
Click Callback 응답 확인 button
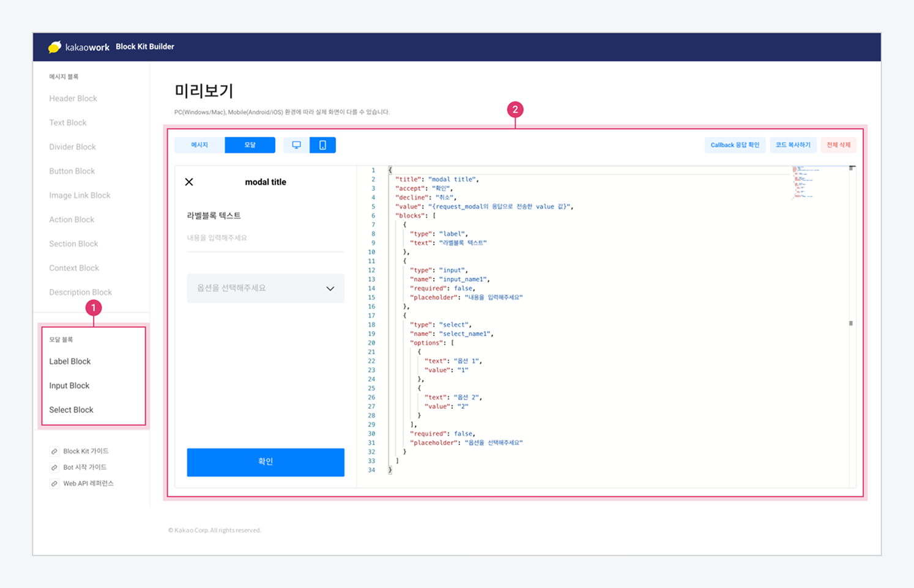(x=735, y=145)
